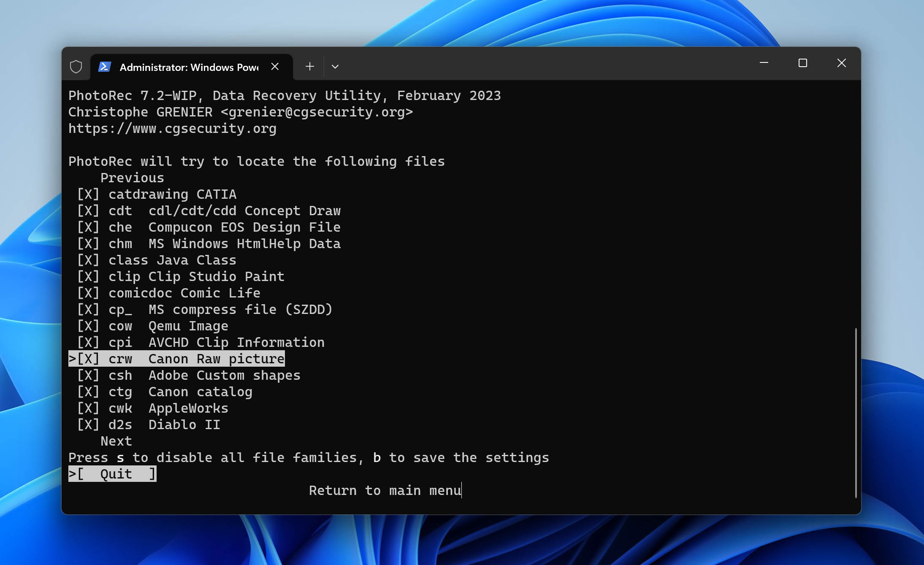Click the PowerShell tab icon

tap(104, 67)
